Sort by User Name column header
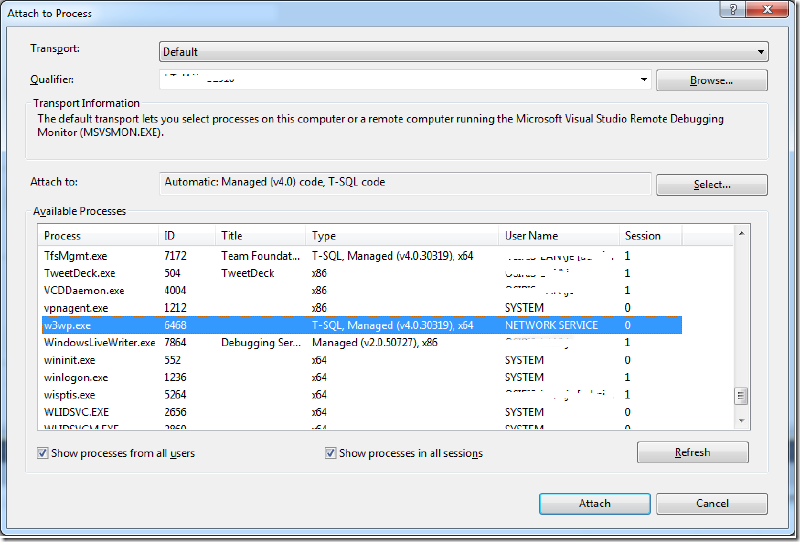The height and width of the screenshot is (542, 800). [x=559, y=236]
